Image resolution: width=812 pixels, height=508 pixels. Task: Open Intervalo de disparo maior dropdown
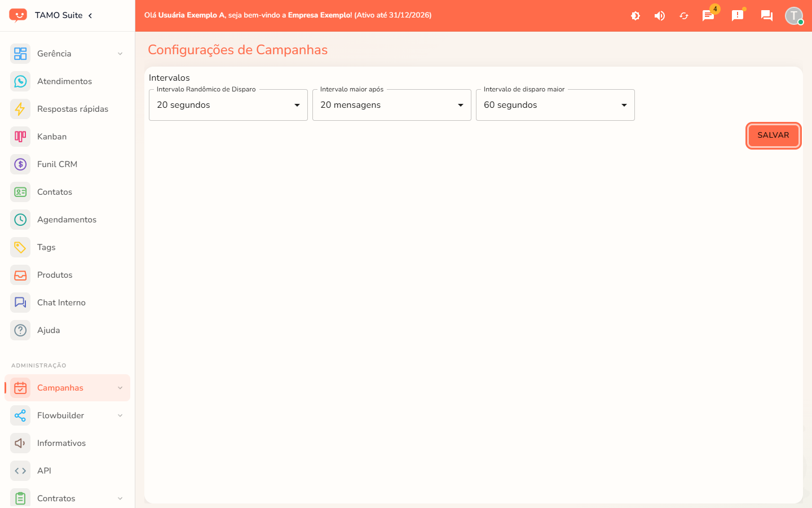[x=555, y=105]
